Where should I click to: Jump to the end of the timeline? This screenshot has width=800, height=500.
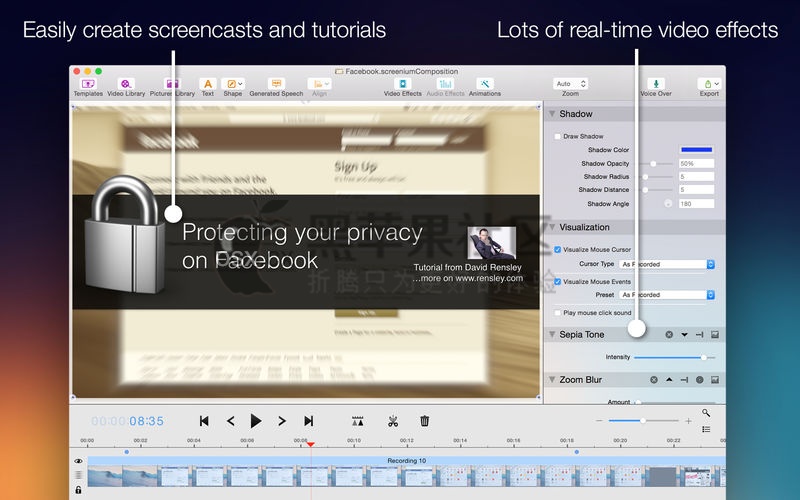coord(309,421)
